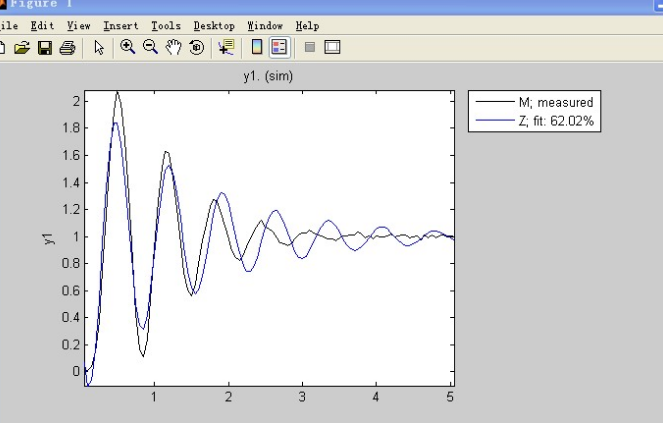Print the figure using the printer icon
This screenshot has height=423, width=663.
67,48
